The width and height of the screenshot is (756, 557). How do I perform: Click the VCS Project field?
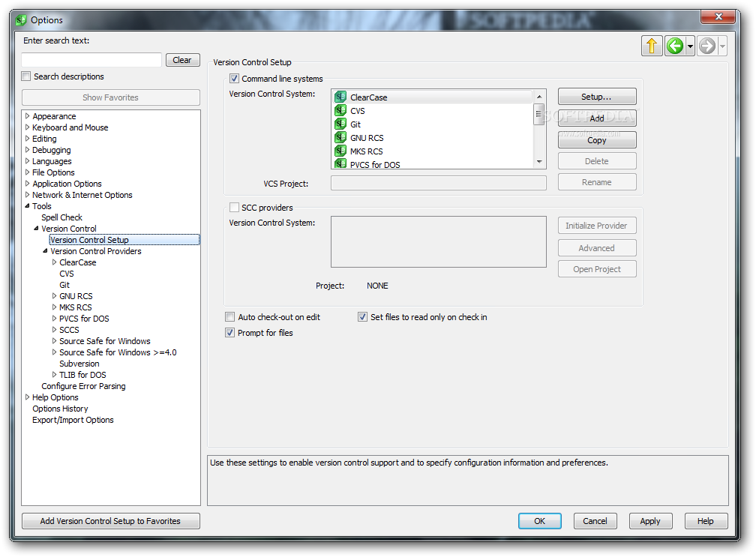tap(438, 183)
